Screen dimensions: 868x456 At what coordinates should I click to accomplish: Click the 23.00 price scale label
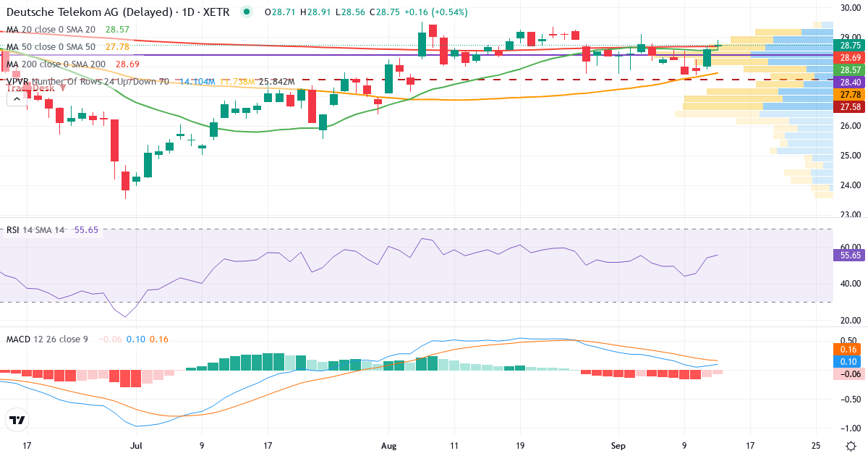point(850,215)
